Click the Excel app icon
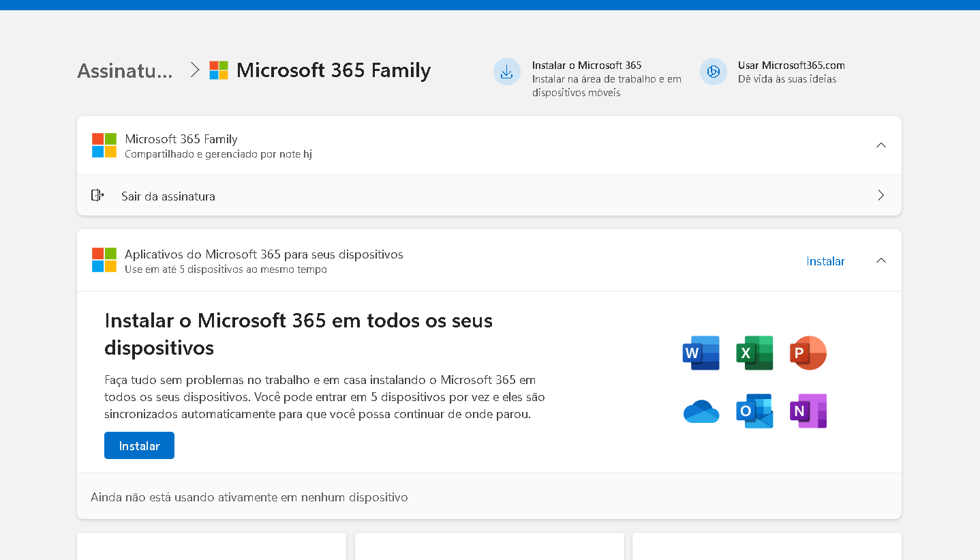The height and width of the screenshot is (560, 980). [x=754, y=353]
